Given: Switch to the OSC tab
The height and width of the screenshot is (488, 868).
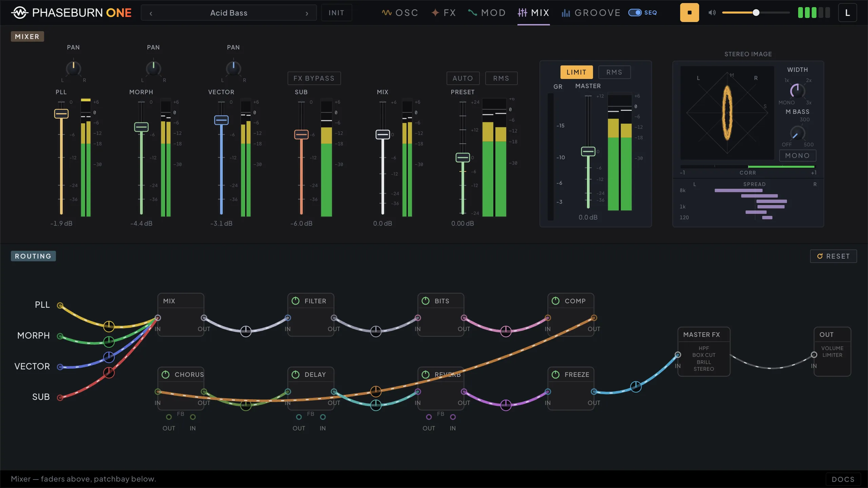Looking at the screenshot, I should click(x=400, y=13).
